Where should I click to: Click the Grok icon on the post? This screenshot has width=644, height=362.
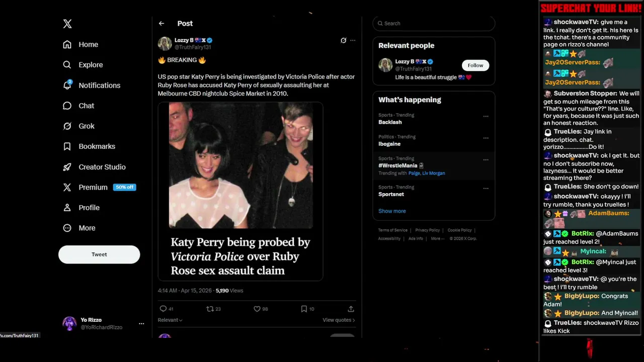click(x=343, y=40)
